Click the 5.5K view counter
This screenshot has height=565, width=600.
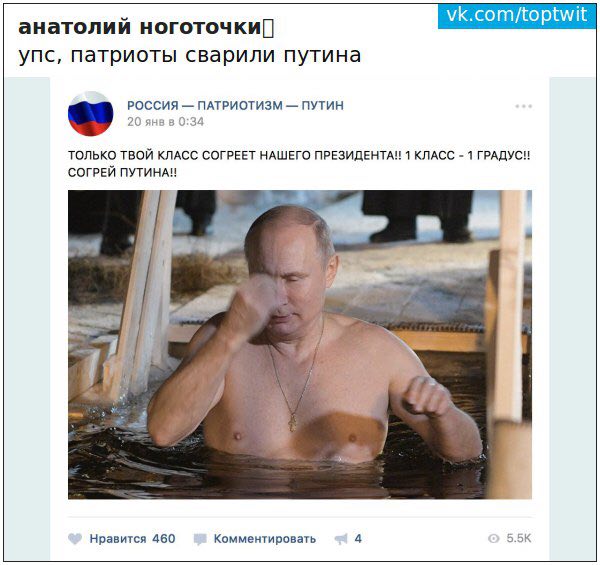tap(518, 538)
